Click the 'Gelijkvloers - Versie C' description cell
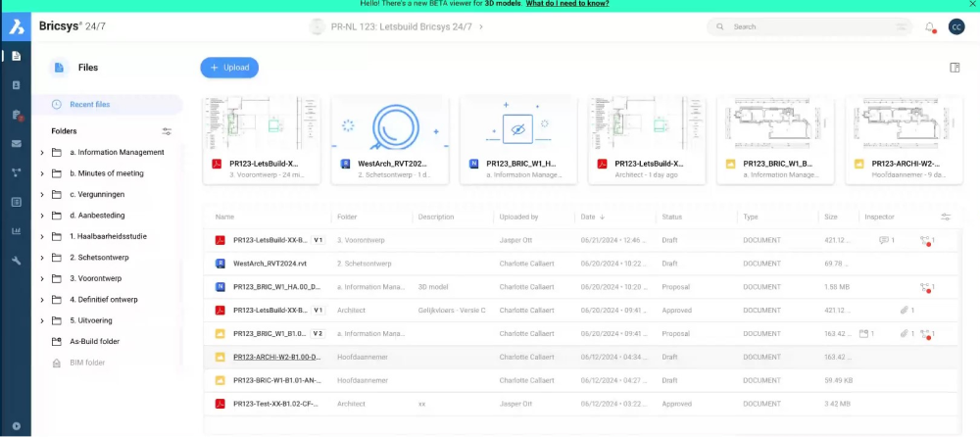Image resolution: width=980 pixels, height=437 pixels. [451, 310]
